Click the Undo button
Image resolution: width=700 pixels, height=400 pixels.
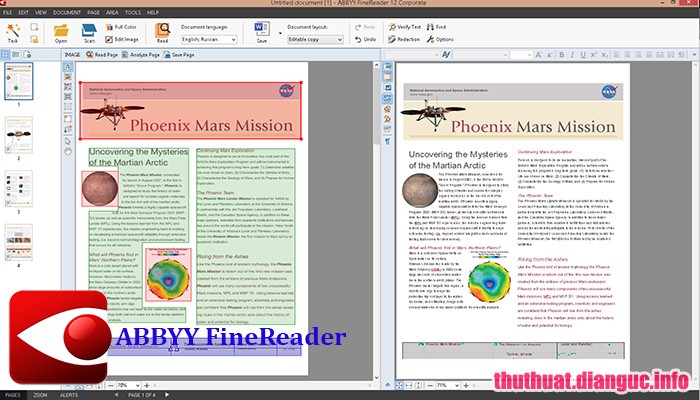pyautogui.click(x=366, y=39)
